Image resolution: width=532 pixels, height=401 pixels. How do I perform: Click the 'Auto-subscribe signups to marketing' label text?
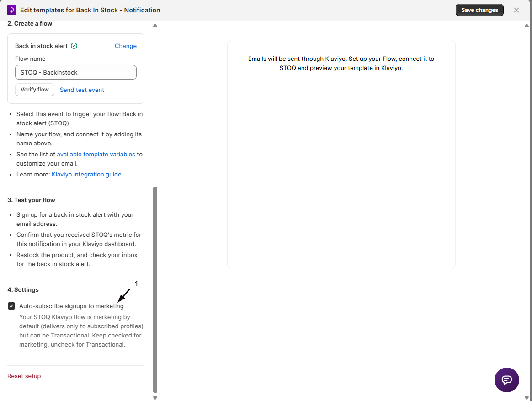point(71,306)
